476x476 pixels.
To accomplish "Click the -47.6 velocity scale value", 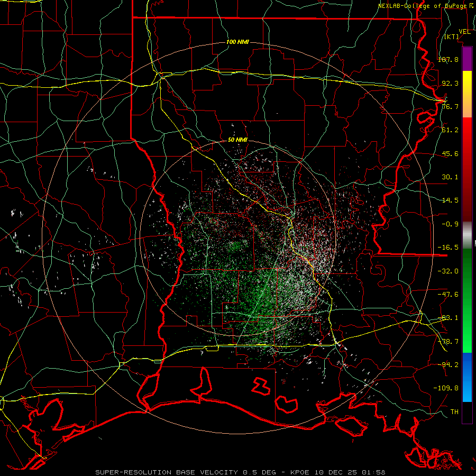I will [448, 295].
